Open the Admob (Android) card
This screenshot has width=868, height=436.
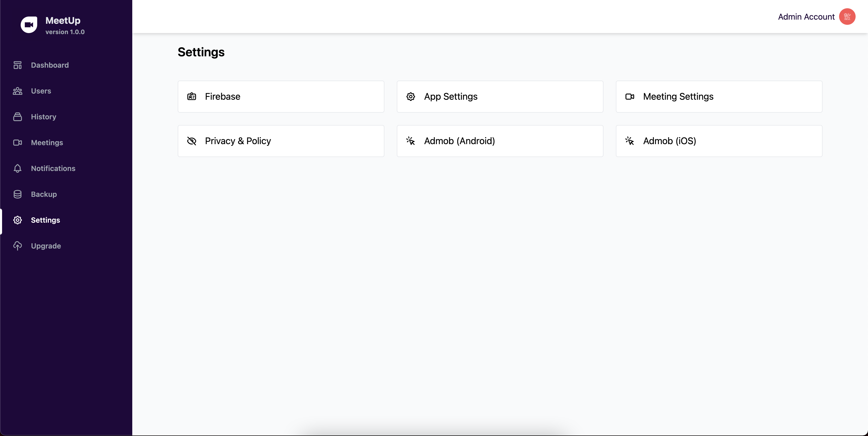tap(500, 141)
